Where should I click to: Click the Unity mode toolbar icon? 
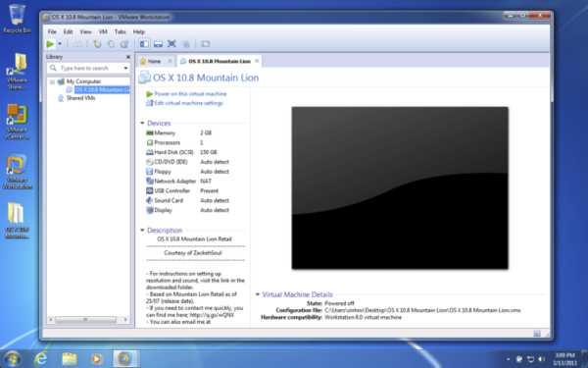click(185, 44)
